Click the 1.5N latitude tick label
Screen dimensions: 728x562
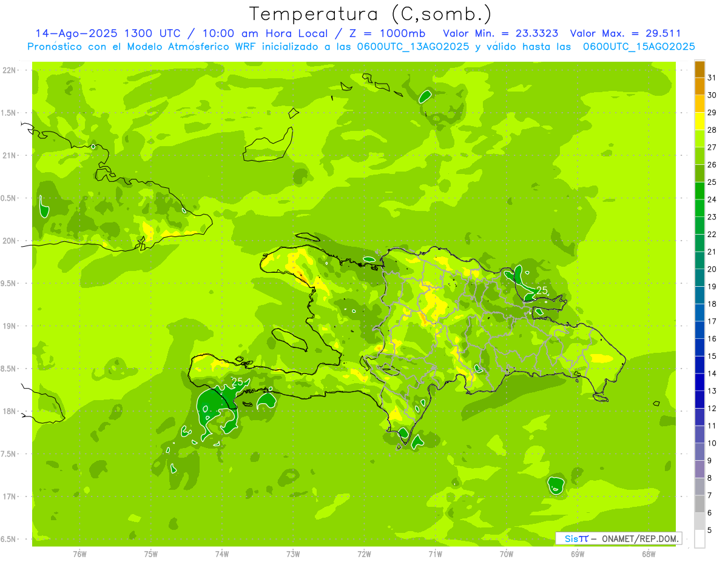pyautogui.click(x=10, y=113)
